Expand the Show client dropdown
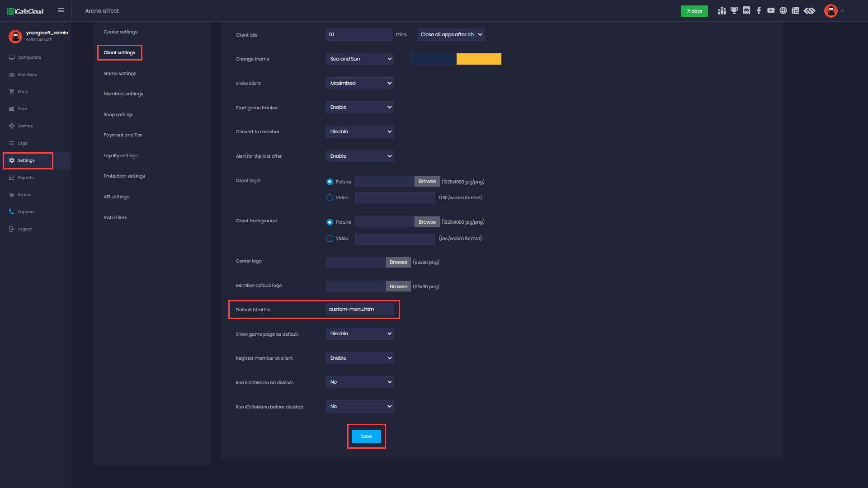 360,84
